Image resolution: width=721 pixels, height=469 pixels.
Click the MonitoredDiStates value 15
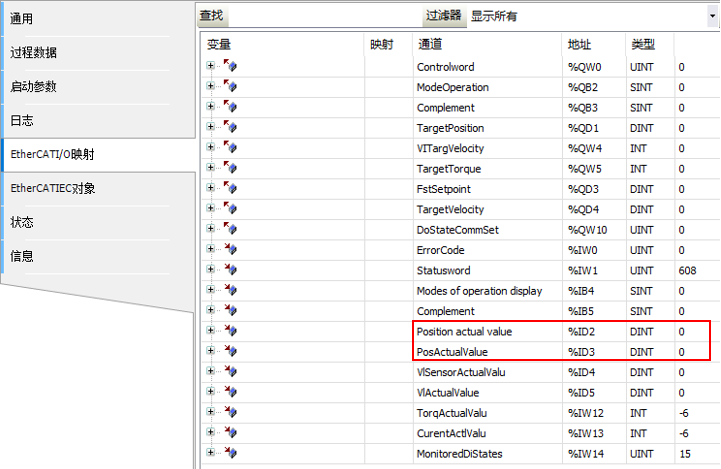[x=685, y=454]
